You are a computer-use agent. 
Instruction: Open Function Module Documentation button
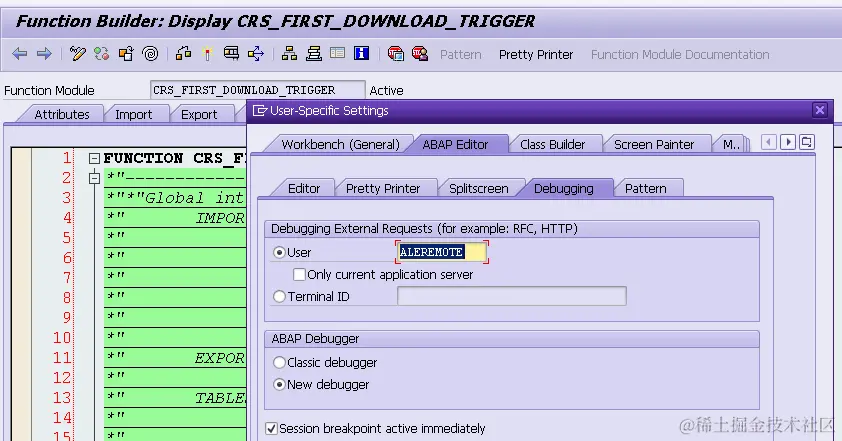click(680, 55)
